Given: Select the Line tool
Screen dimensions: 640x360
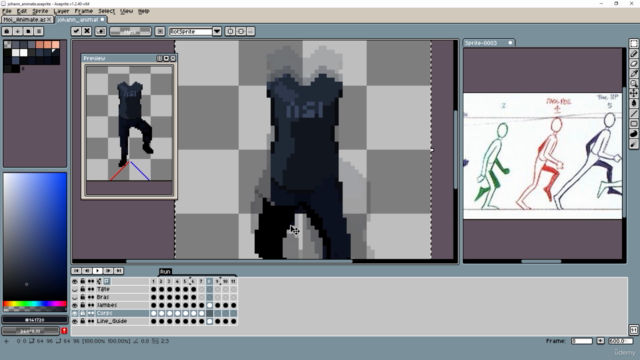Looking at the screenshot, I should click(x=633, y=113).
